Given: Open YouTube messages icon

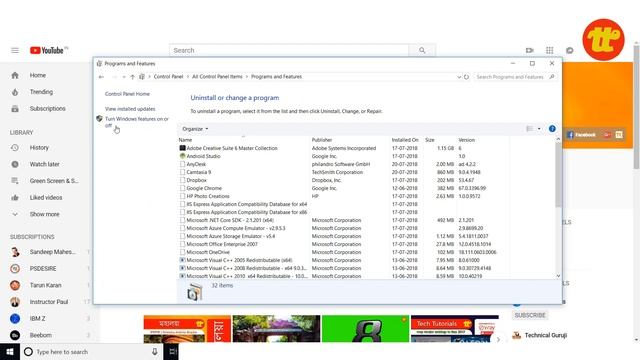Looking at the screenshot, I should click(x=570, y=50).
